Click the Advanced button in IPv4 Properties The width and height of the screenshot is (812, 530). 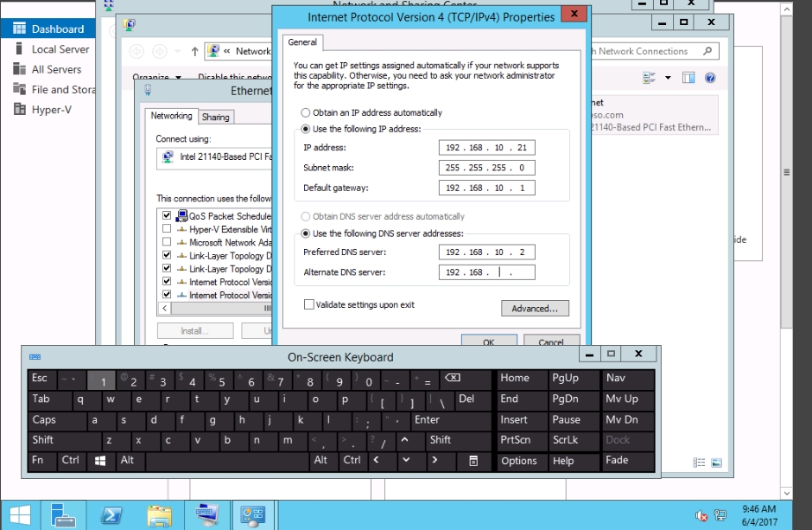click(534, 309)
